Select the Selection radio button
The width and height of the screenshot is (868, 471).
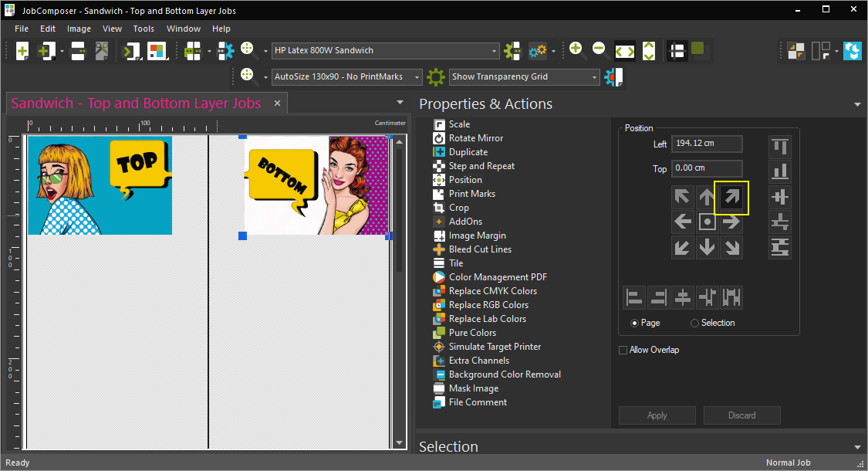tap(694, 323)
